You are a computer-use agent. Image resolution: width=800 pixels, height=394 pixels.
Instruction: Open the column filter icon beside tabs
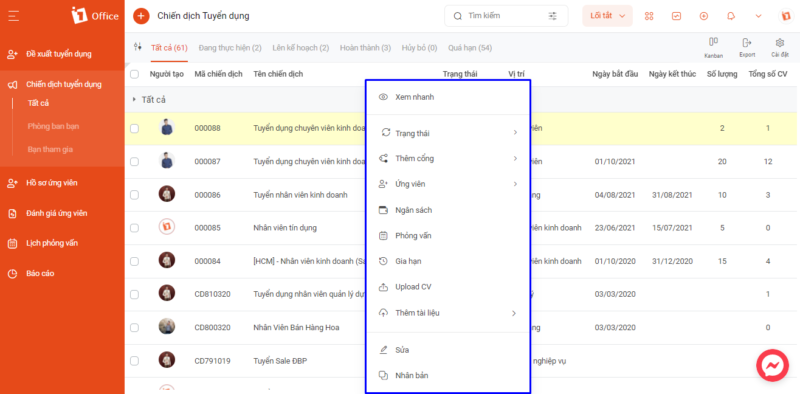tap(137, 47)
